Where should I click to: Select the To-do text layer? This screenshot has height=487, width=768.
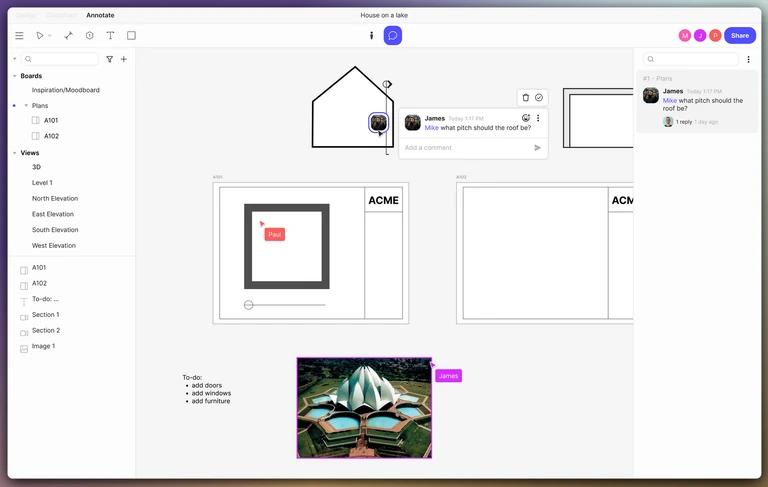[45, 299]
